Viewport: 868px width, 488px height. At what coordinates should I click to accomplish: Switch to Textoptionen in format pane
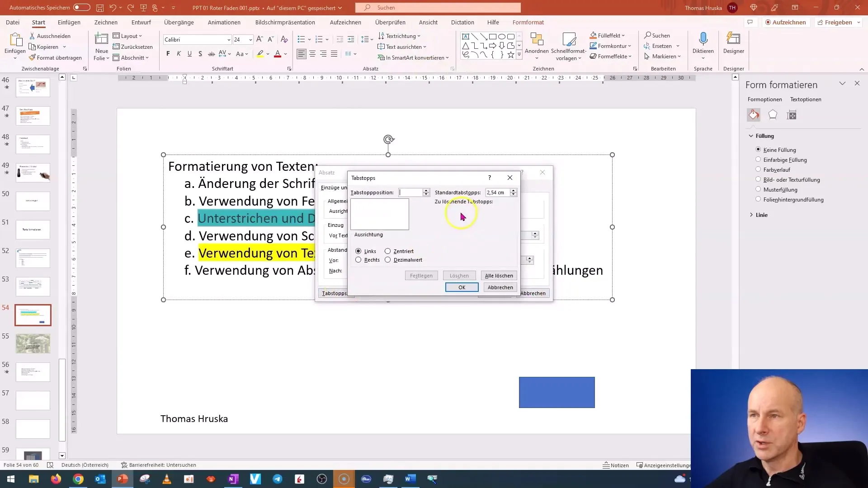coord(806,99)
